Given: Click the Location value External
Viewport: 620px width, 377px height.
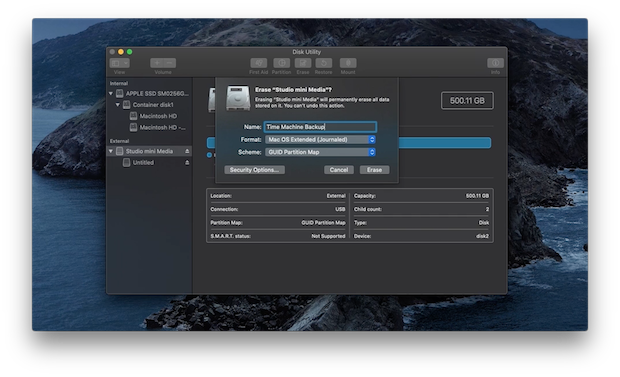Looking at the screenshot, I should tap(336, 196).
